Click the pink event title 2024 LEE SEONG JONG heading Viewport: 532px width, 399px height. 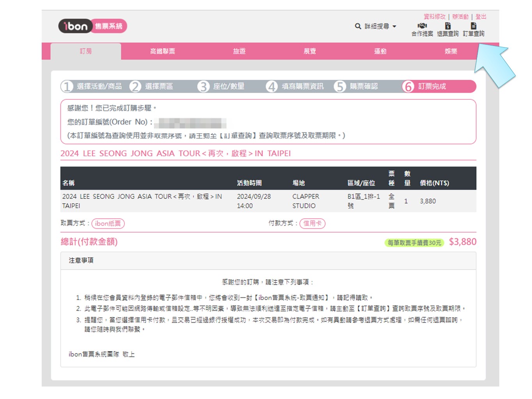pos(175,153)
